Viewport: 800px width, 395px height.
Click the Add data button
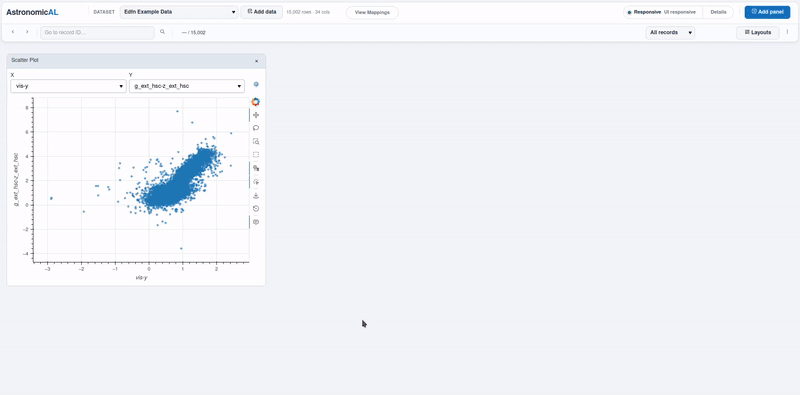tap(262, 12)
